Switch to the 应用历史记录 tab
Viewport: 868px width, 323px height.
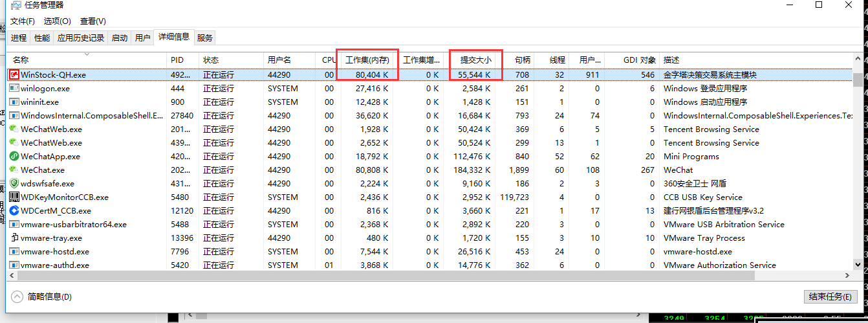click(x=81, y=38)
